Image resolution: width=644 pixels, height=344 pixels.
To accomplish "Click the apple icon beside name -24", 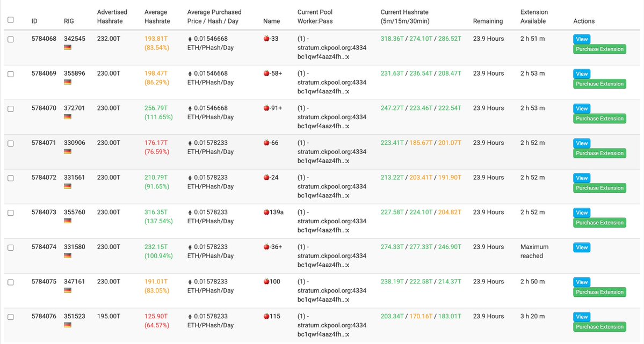I will [266, 177].
